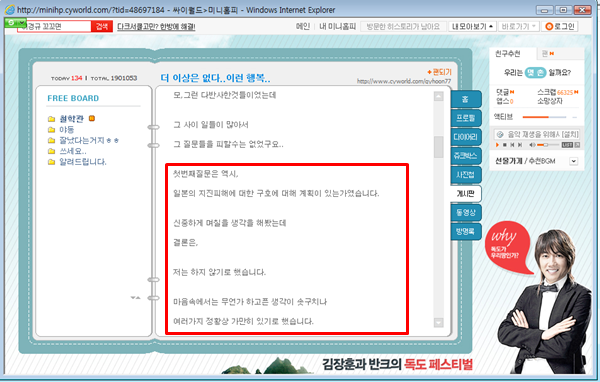Click the folder icon beside 쓰세요..
The width and height of the screenshot is (600, 382).
coord(51,151)
